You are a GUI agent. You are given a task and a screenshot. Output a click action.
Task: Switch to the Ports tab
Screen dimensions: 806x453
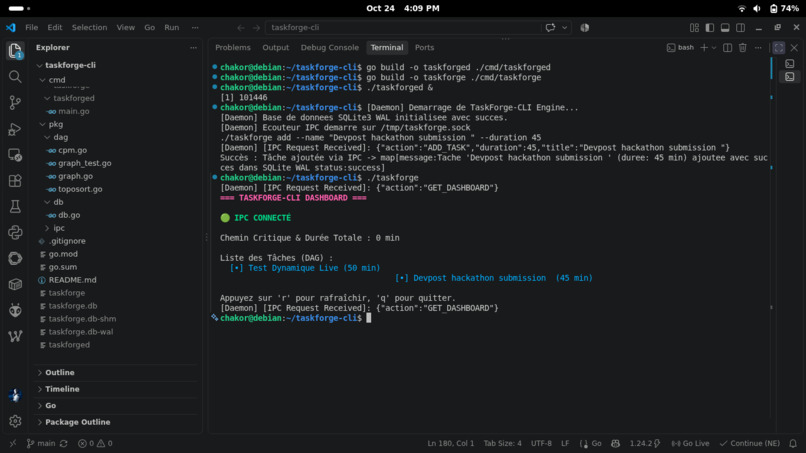[x=424, y=47]
